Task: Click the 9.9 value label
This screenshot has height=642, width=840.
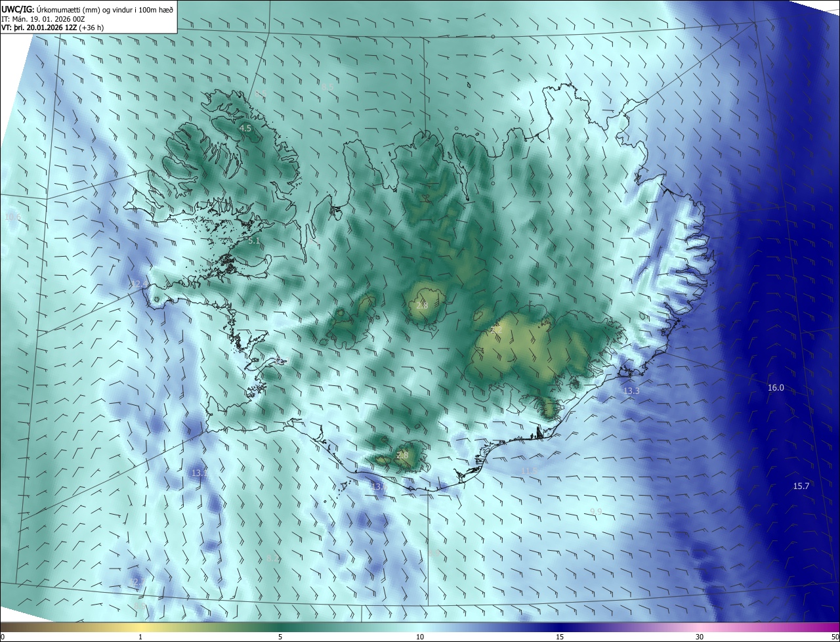Action: 596,511
